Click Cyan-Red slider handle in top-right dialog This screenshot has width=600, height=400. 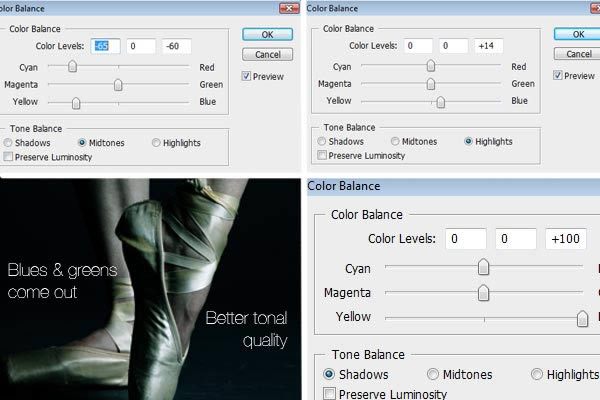pos(431,66)
